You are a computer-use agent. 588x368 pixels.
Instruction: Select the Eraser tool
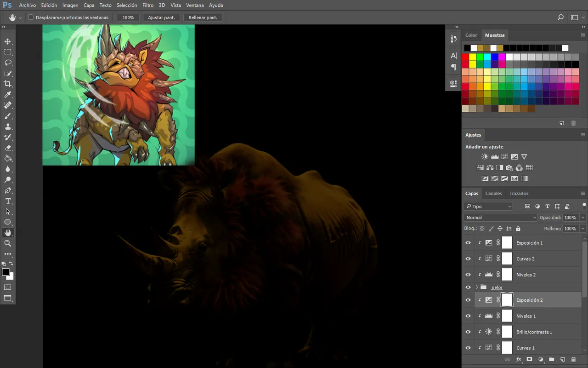point(8,148)
